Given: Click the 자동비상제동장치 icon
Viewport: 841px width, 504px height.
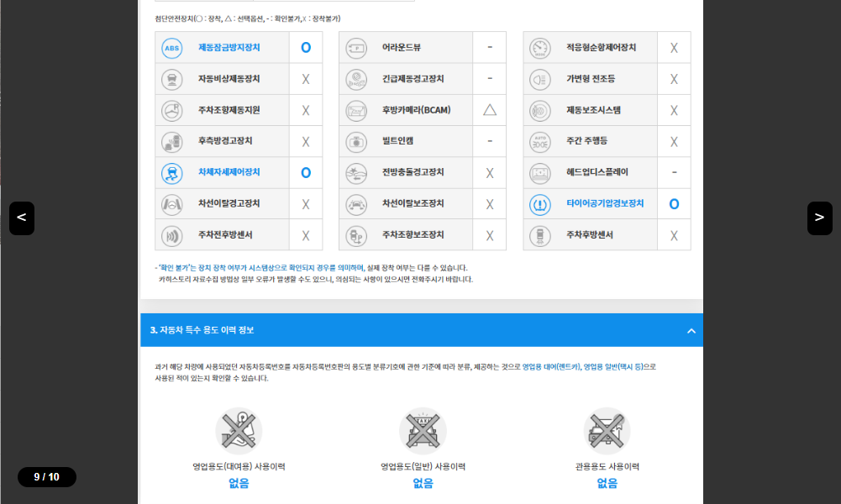Looking at the screenshot, I should 172,79.
